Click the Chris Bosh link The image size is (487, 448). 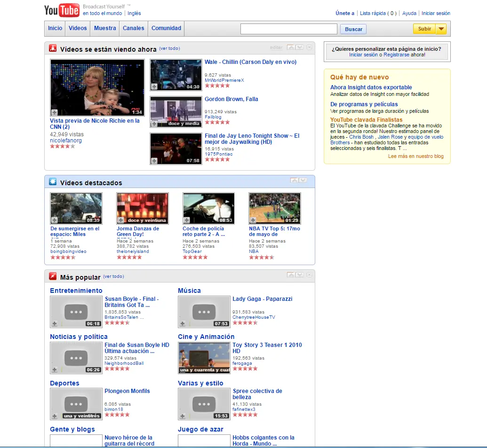(361, 137)
